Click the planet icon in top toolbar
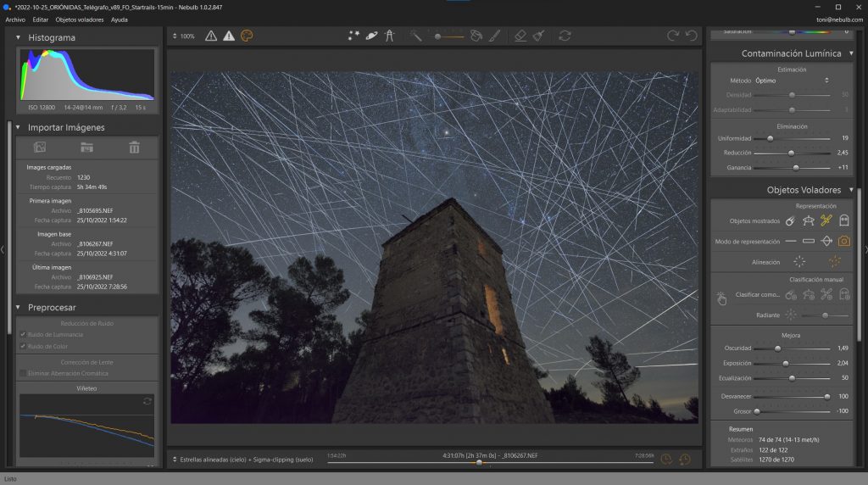Screen dimensions: 868x485 pyautogui.click(x=371, y=36)
